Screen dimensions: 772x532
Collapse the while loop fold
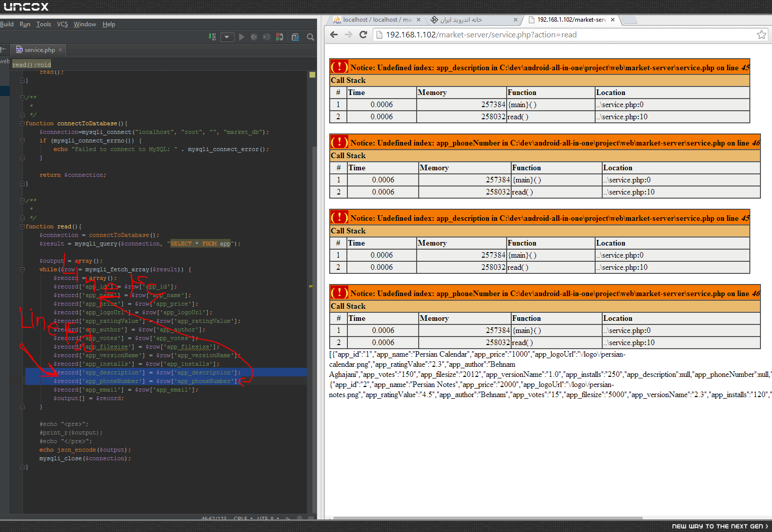[x=23, y=269]
